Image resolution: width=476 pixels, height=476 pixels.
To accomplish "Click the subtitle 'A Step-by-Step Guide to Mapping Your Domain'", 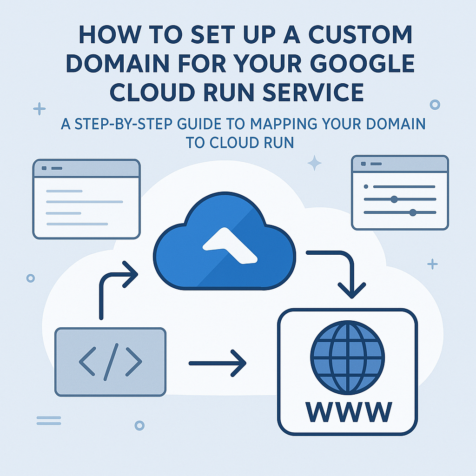I will click(x=243, y=124).
